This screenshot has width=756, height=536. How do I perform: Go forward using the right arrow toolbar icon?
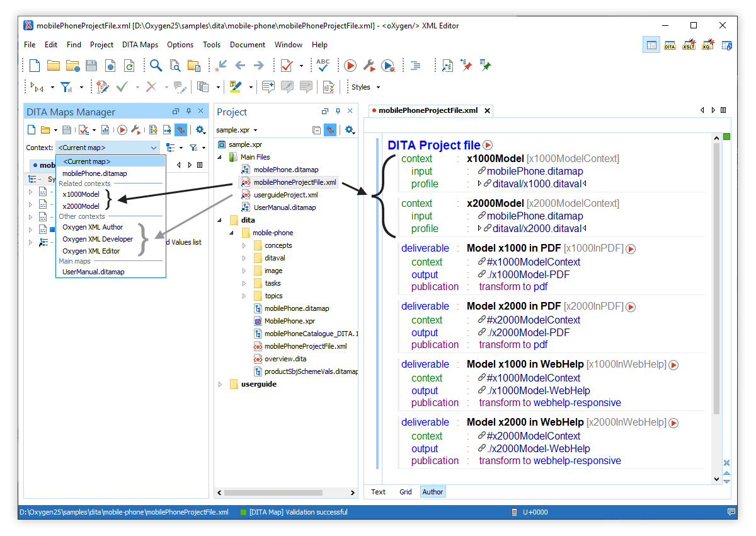[258, 66]
